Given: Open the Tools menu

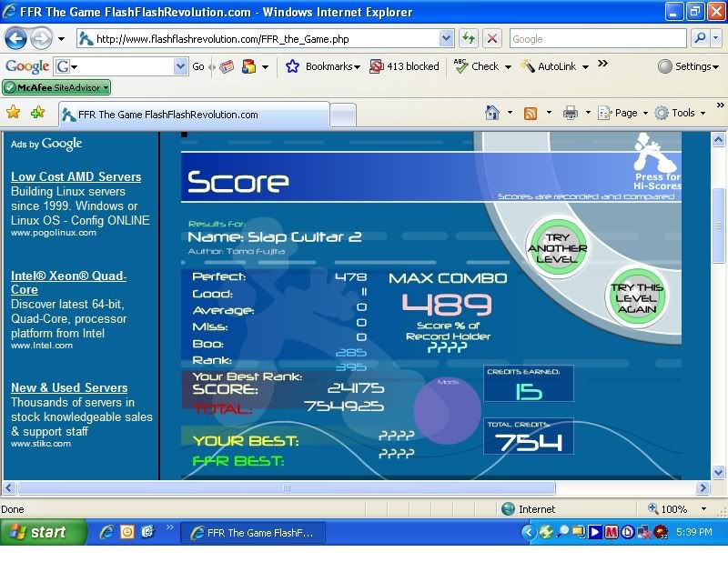Looking at the screenshot, I should [682, 113].
